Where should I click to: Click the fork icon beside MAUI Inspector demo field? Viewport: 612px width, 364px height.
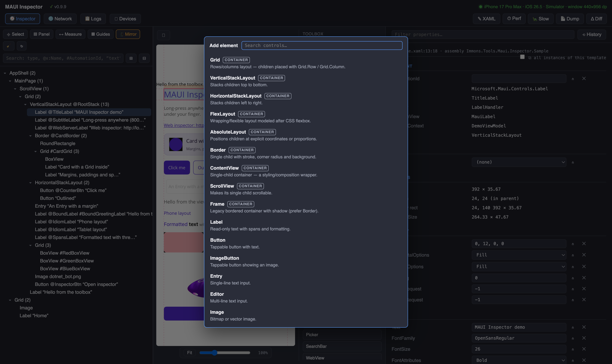573,327
